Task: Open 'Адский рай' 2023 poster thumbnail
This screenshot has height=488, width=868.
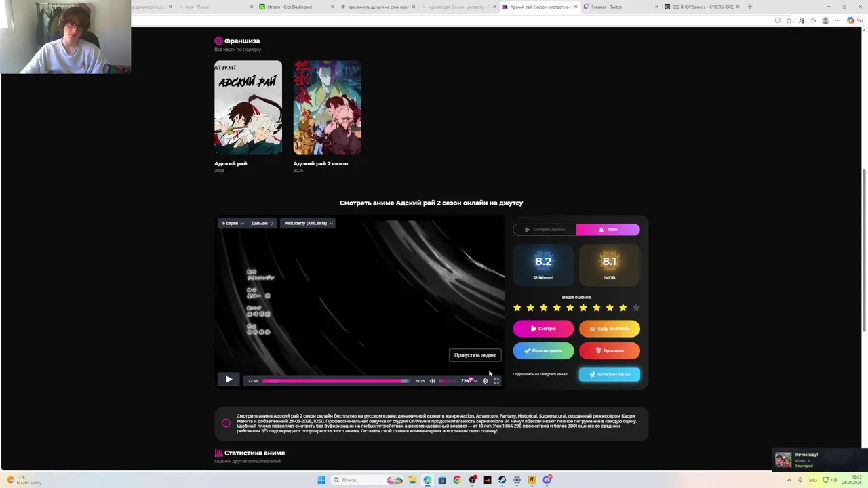Action: click(248, 108)
